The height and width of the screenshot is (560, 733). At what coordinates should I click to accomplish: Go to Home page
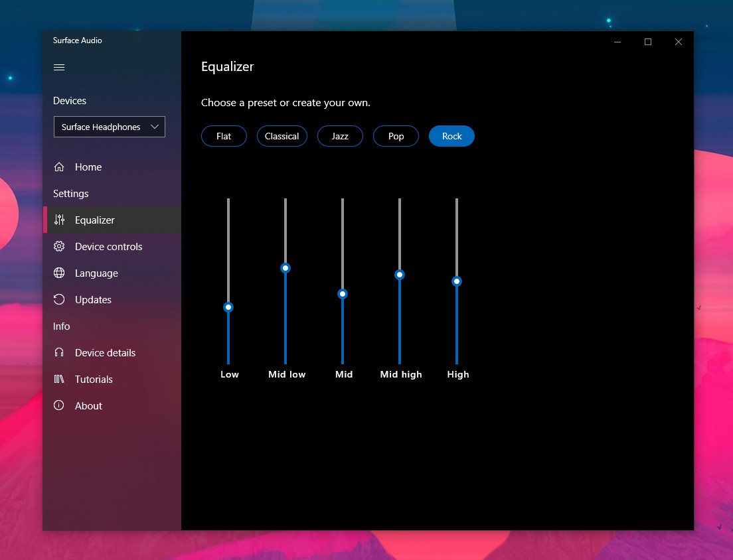point(112,167)
